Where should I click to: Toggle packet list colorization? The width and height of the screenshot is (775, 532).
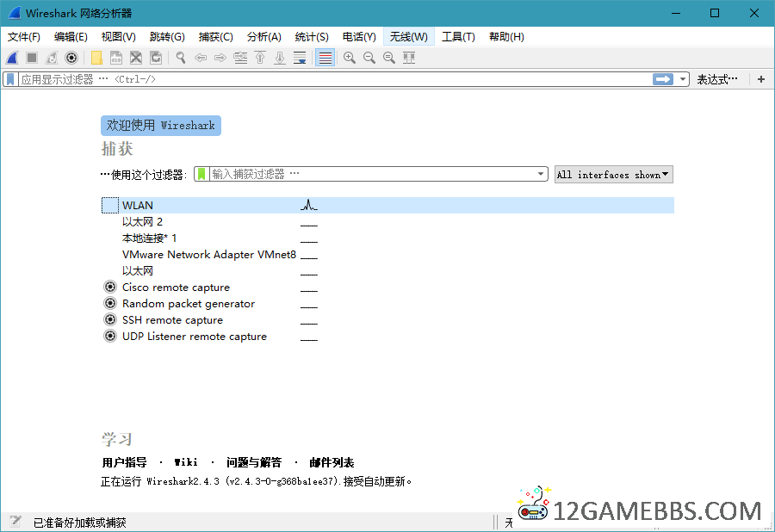click(325, 58)
